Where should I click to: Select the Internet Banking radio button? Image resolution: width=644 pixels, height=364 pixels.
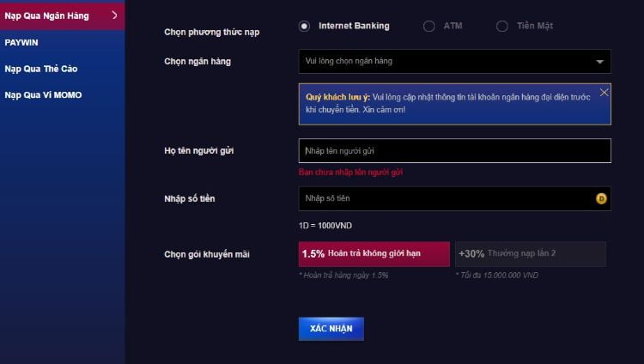tap(304, 27)
